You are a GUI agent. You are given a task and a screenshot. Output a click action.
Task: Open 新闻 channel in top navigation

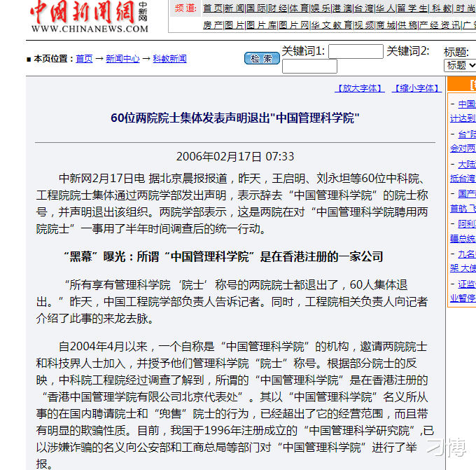pos(234,8)
